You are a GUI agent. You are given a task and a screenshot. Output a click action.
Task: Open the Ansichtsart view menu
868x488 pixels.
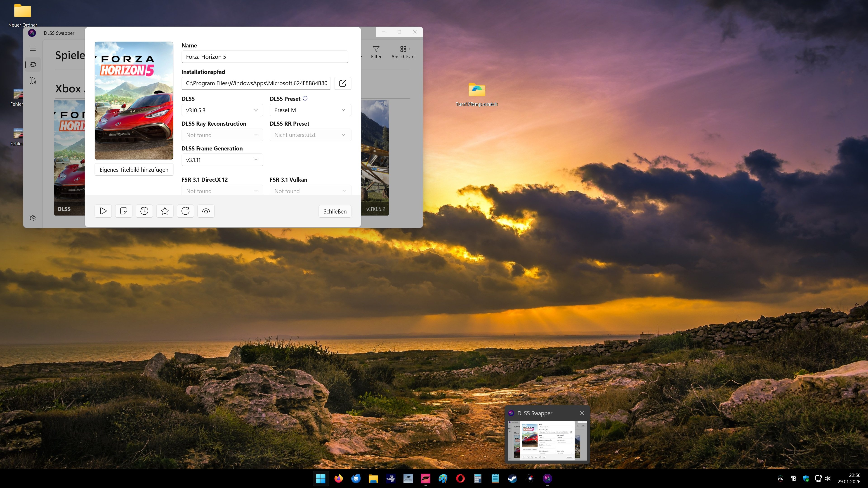click(403, 53)
